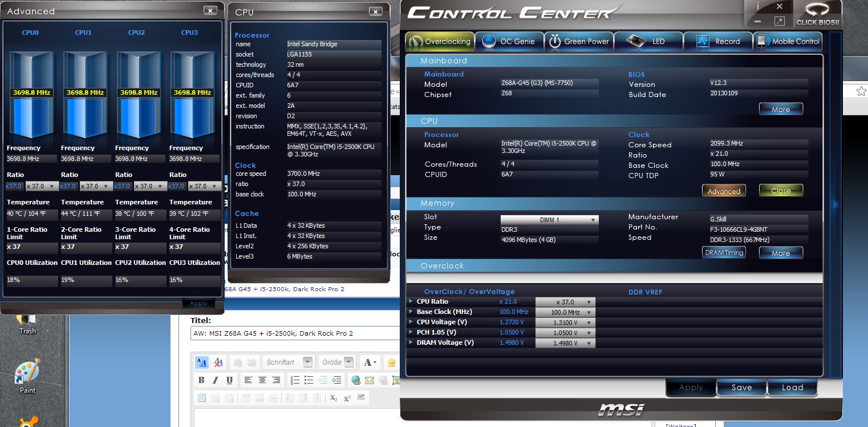
Task: Apply superscript in forum editor
Action: (347, 398)
